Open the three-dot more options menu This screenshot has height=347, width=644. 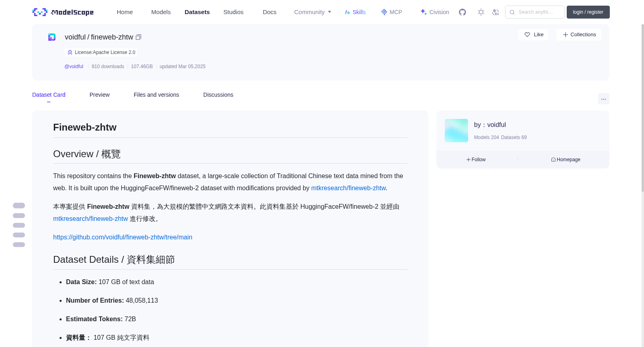point(603,99)
